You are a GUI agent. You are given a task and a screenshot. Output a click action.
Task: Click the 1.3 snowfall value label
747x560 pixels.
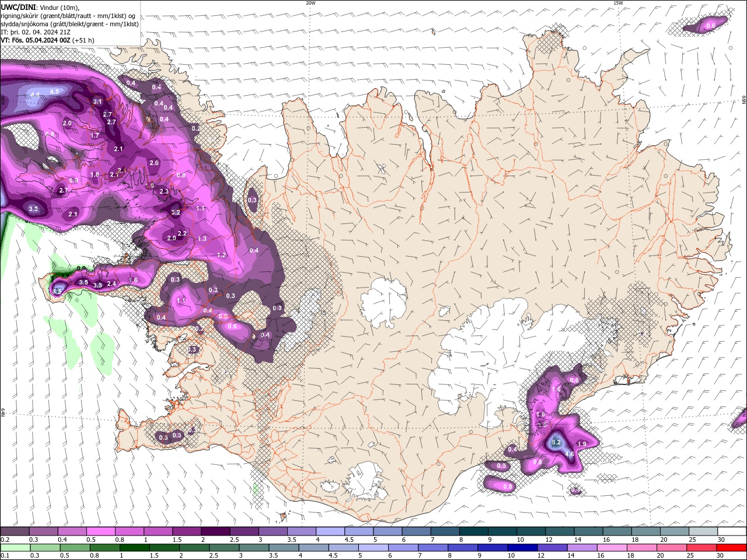point(202,239)
